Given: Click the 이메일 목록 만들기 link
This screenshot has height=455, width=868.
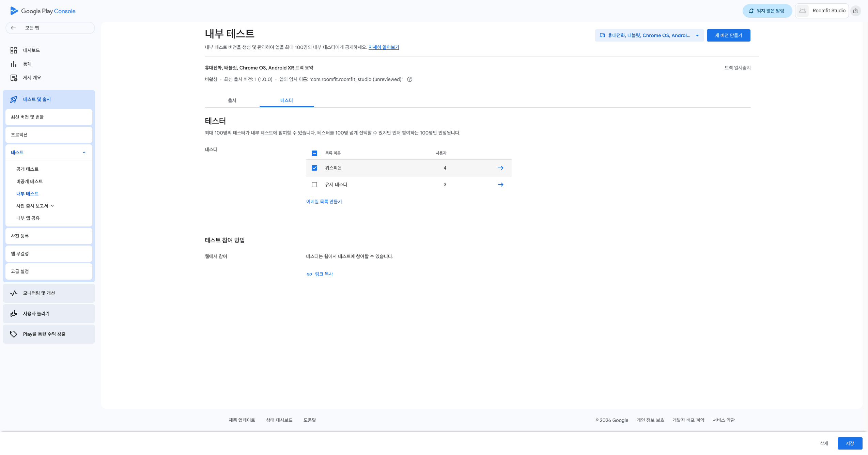Looking at the screenshot, I should [x=324, y=202].
